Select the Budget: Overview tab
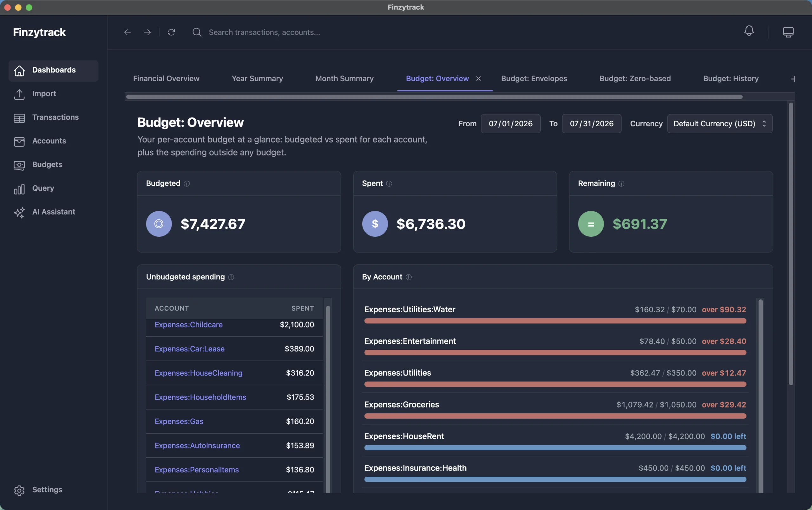812x510 pixels. (437, 78)
